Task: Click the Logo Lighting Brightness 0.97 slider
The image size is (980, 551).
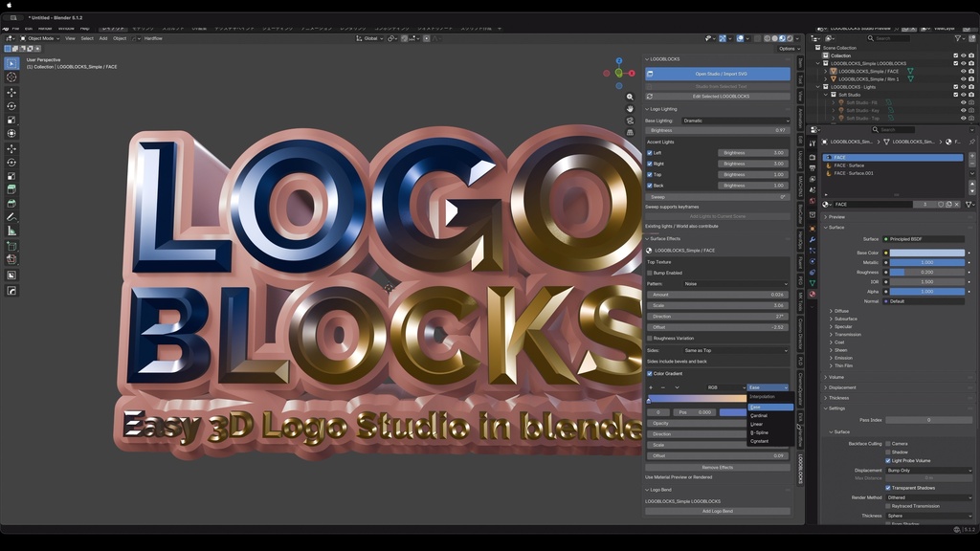Action: (718, 130)
